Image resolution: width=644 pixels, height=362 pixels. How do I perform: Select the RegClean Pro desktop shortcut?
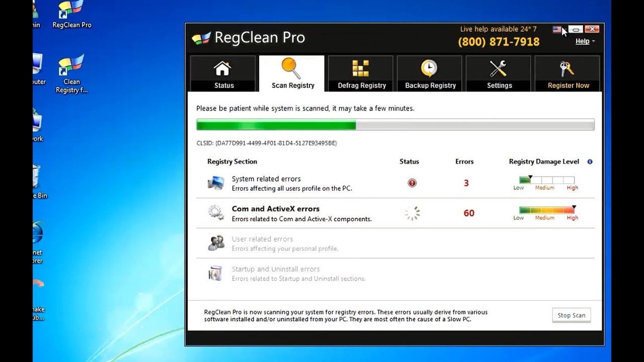[72, 15]
